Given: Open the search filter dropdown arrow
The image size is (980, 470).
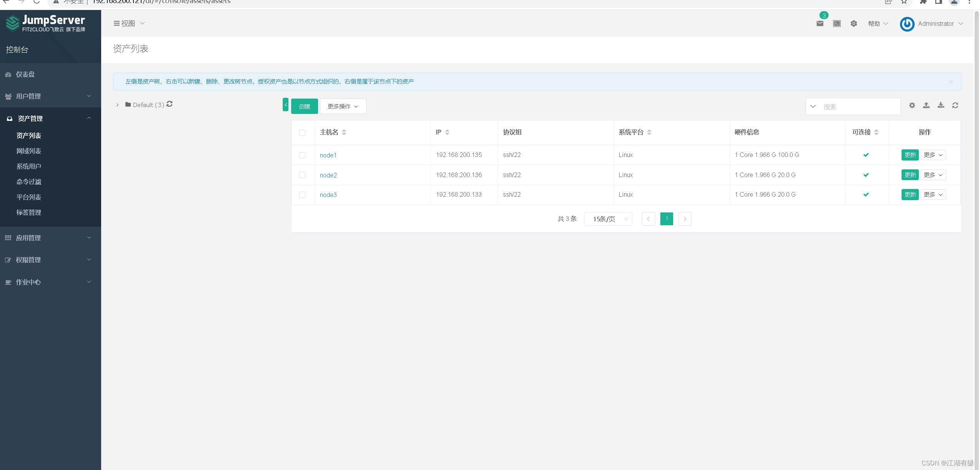Looking at the screenshot, I should coord(813,106).
